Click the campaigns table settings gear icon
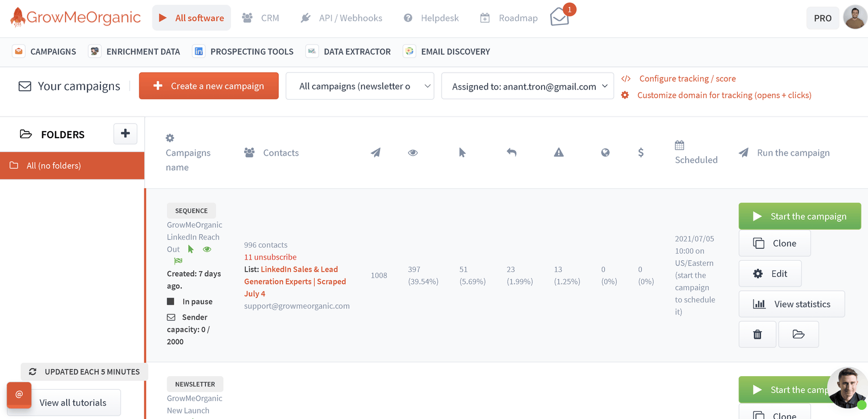The image size is (868, 419). (x=170, y=138)
